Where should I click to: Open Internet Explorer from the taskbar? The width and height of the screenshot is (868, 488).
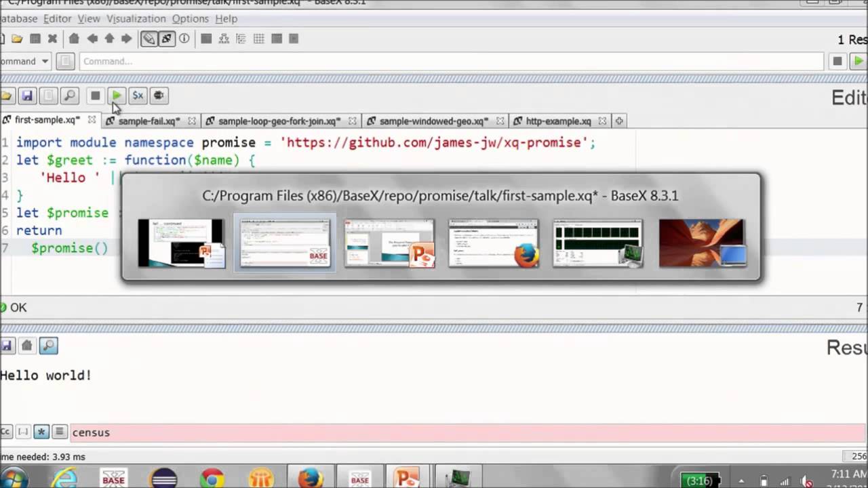pyautogui.click(x=64, y=479)
